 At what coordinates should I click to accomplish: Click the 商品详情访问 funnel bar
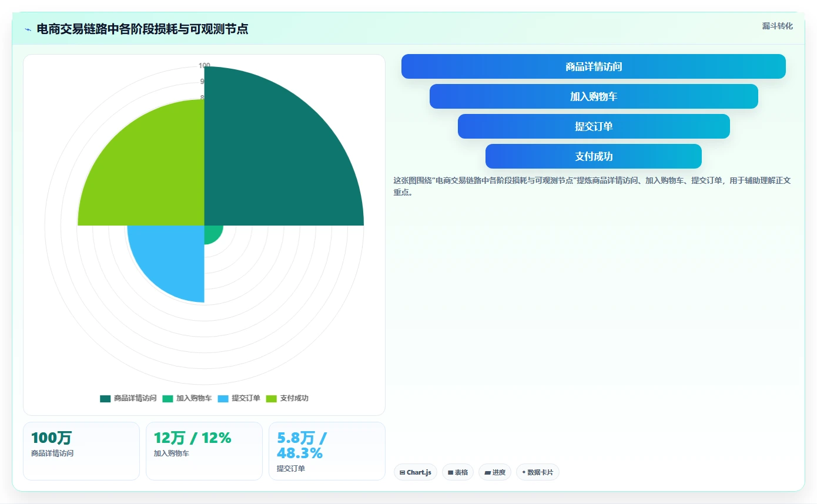point(593,66)
